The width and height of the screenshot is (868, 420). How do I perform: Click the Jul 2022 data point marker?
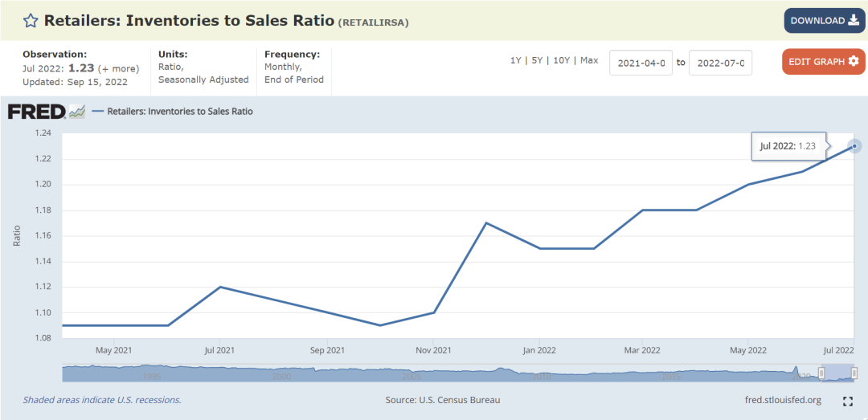pos(854,146)
